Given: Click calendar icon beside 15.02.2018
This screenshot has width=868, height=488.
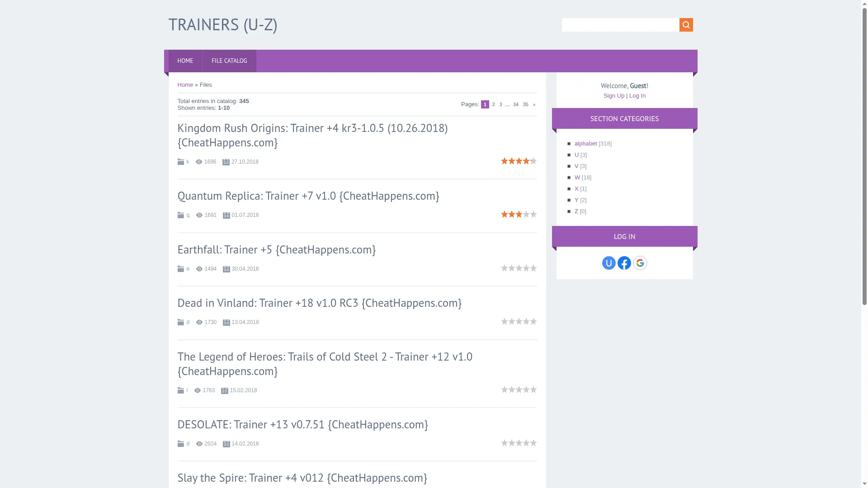Looking at the screenshot, I should point(225,390).
